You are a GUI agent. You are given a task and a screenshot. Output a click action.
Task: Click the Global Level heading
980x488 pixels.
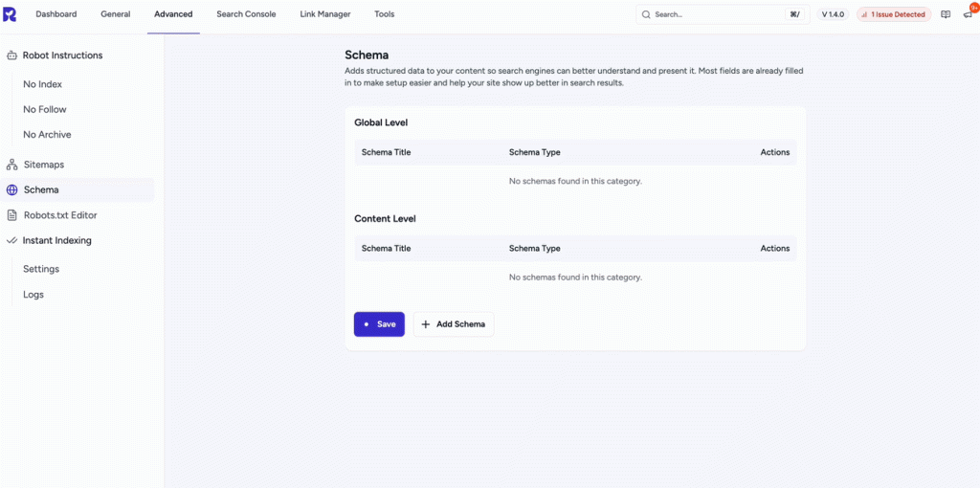coord(381,123)
